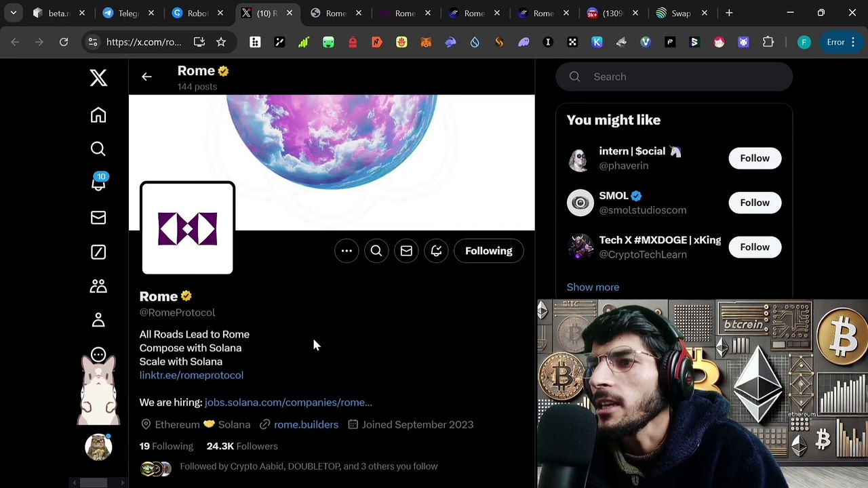The width and height of the screenshot is (868, 488).
Task: Open the Explore search icon in sidebar
Action: point(98,149)
